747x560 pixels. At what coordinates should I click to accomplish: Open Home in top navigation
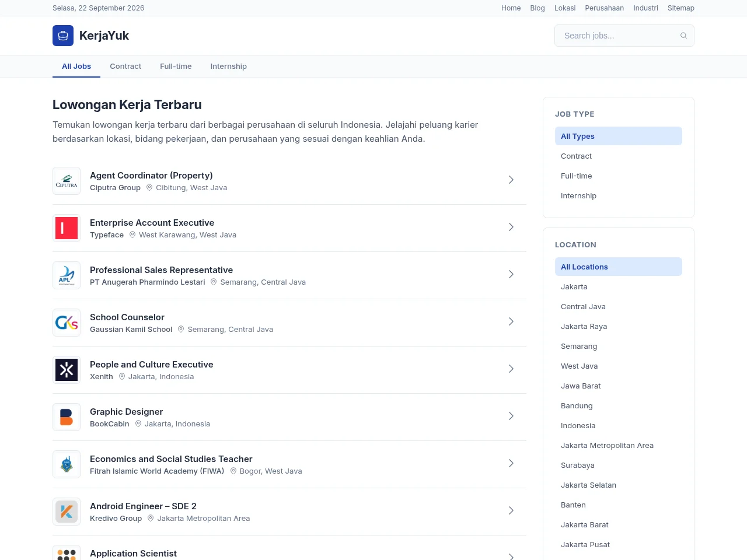(x=511, y=8)
